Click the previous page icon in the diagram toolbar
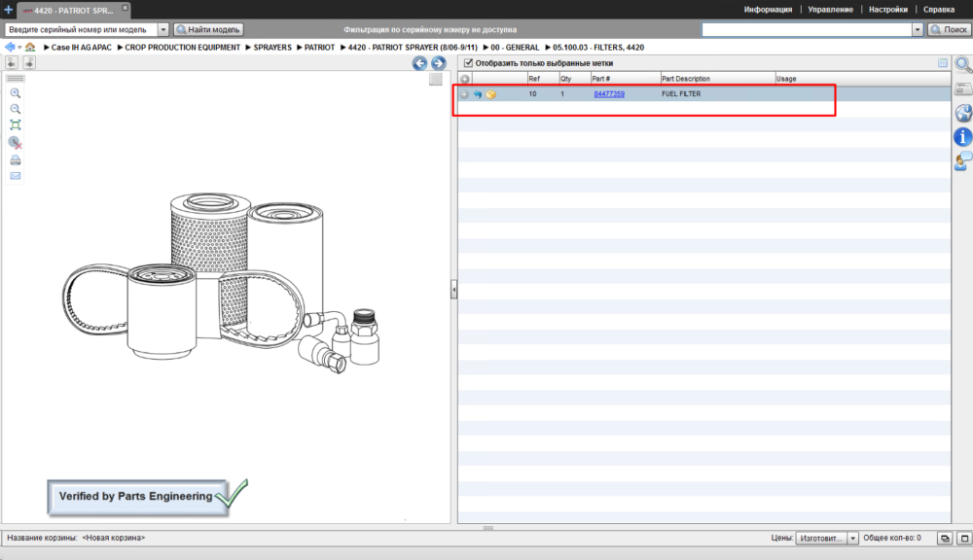Viewport: 973px width, 560px height. point(11,62)
